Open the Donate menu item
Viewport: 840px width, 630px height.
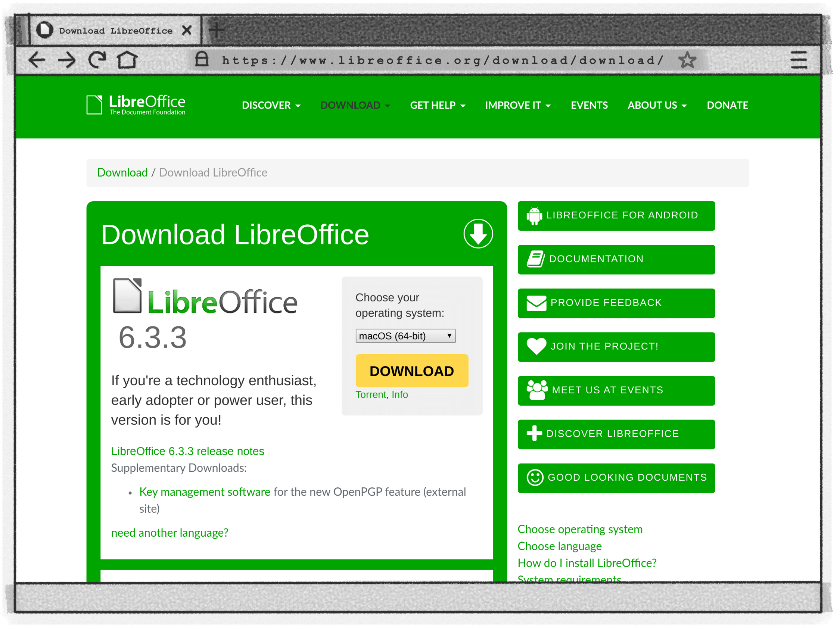coord(727,105)
